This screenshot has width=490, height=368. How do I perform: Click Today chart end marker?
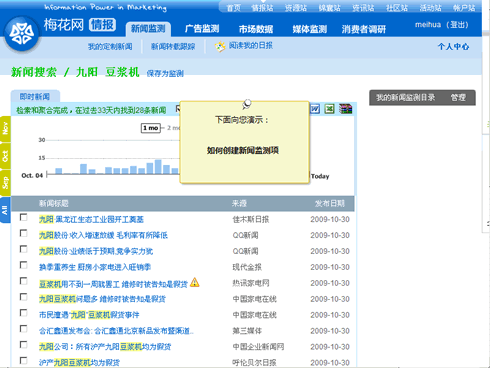pyautogui.click(x=320, y=176)
